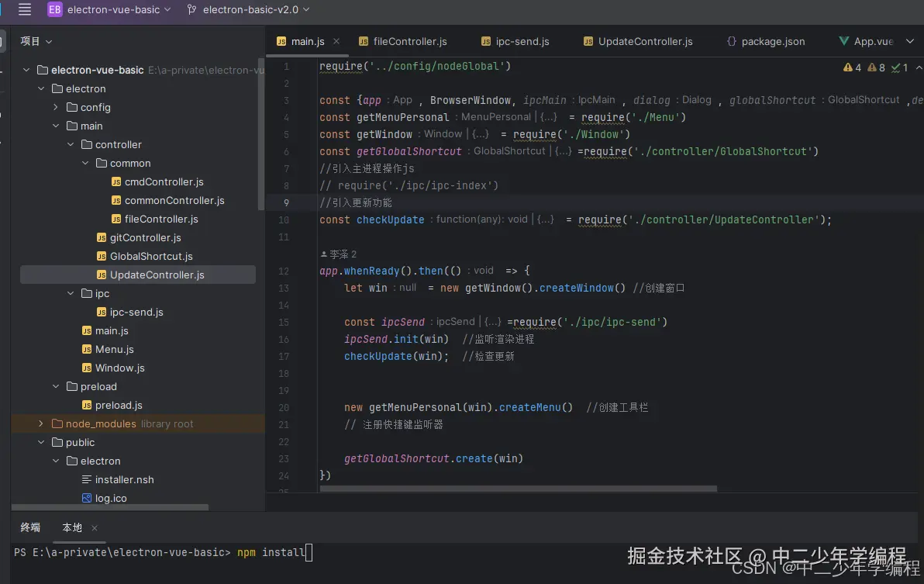The width and height of the screenshot is (924, 584).
Task: Open GlobalShortcut.js from project tree
Action: point(151,257)
